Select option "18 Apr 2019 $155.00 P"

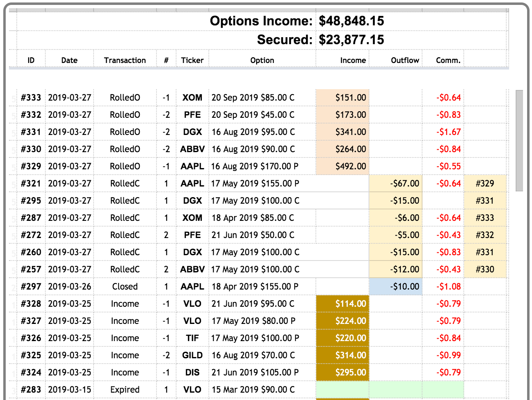pyautogui.click(x=255, y=287)
